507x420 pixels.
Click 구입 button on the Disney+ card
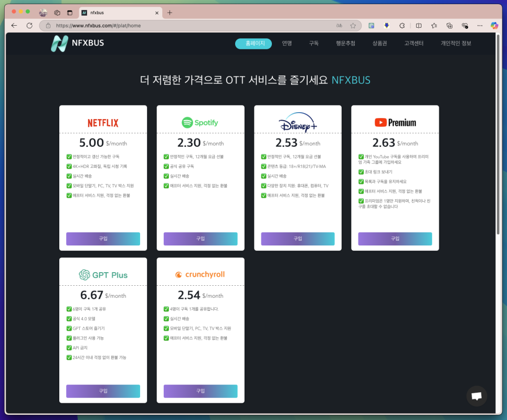coord(298,239)
